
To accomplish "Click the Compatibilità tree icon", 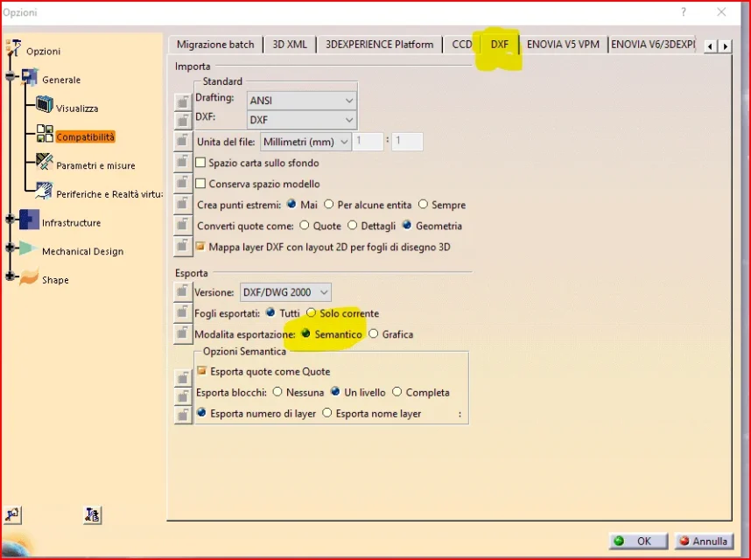I will click(44, 135).
